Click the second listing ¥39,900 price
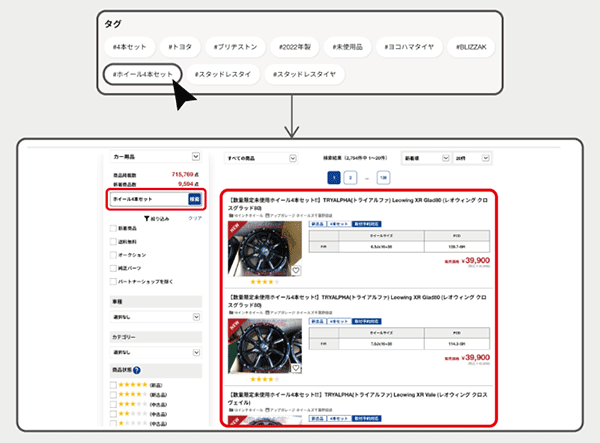600x443 pixels. click(476, 358)
